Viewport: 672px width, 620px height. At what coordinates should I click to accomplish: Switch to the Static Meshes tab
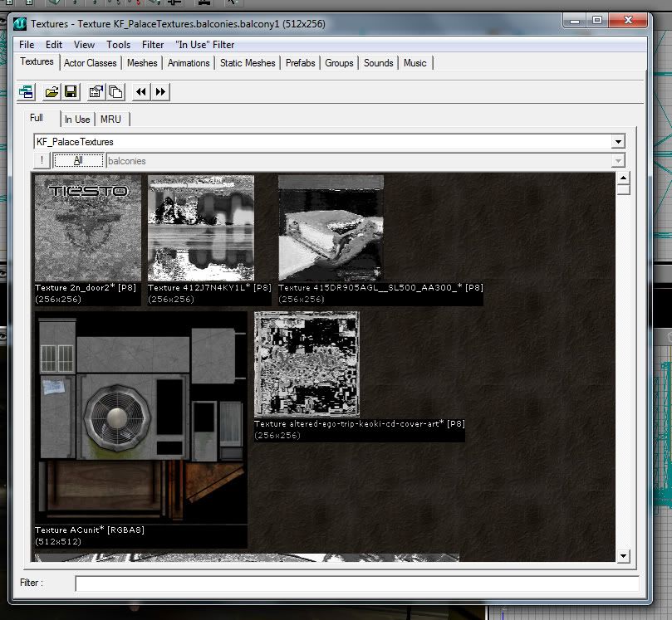pos(248,63)
